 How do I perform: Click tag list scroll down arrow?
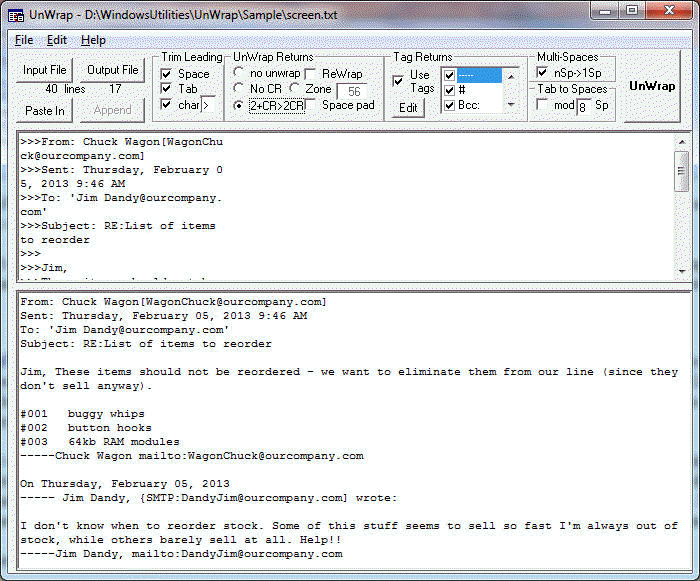point(511,105)
